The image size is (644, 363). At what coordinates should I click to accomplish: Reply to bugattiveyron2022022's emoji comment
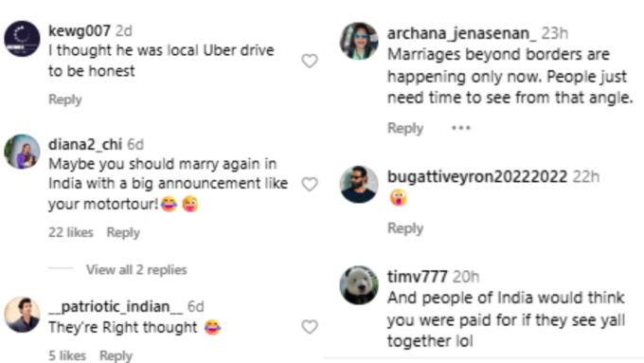click(405, 228)
